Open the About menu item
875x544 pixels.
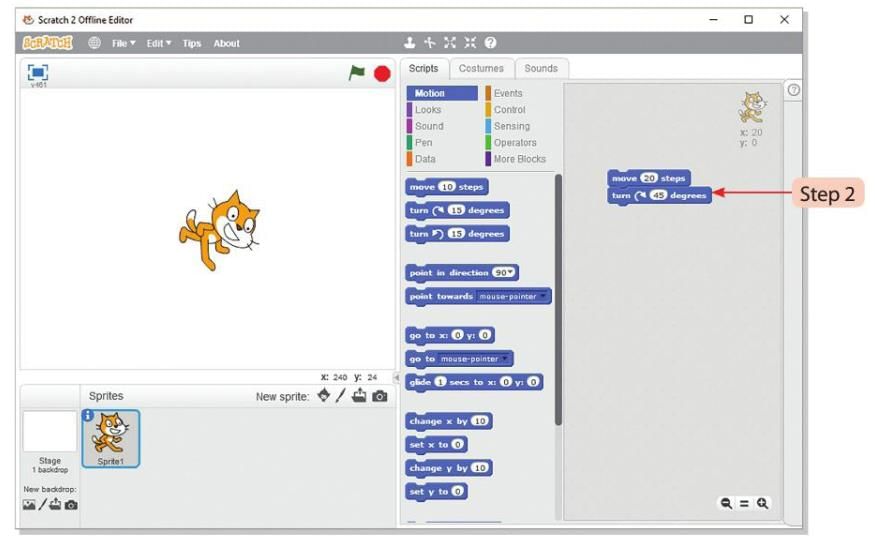226,43
